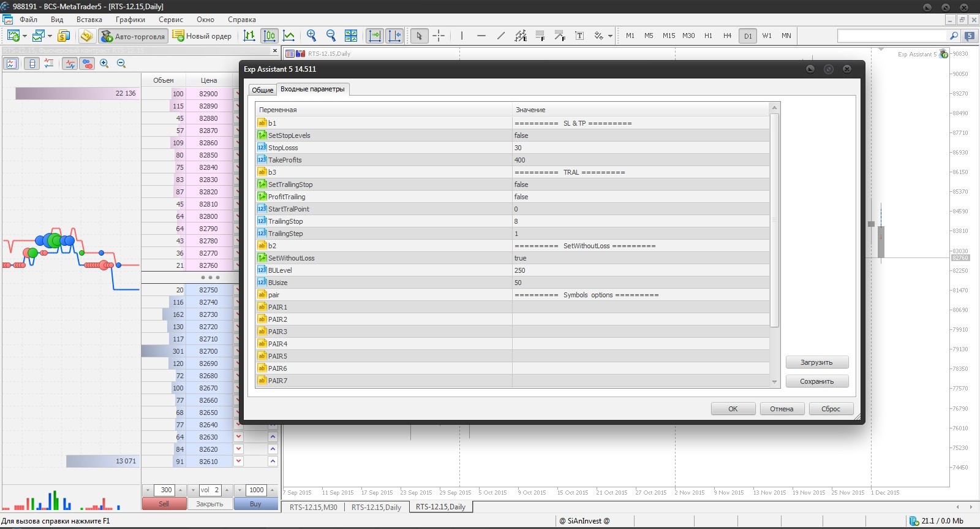Click Сохранить to save parameters

click(817, 381)
